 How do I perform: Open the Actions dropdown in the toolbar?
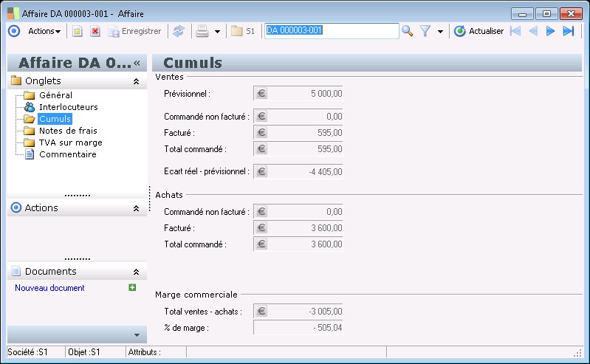pos(44,31)
